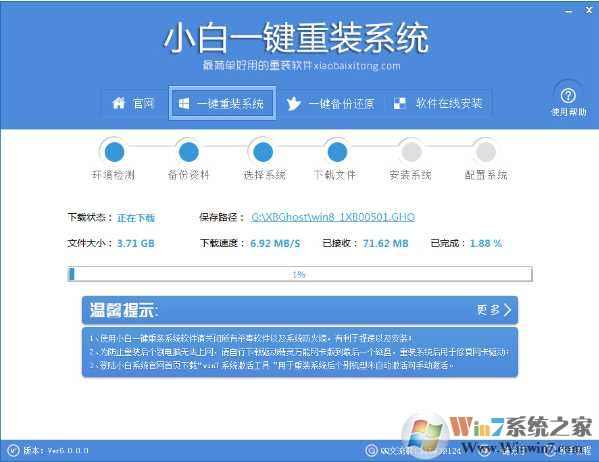This screenshot has height=462, width=599.
Task: Click the 环境检测 step circle
Action: click(x=114, y=152)
